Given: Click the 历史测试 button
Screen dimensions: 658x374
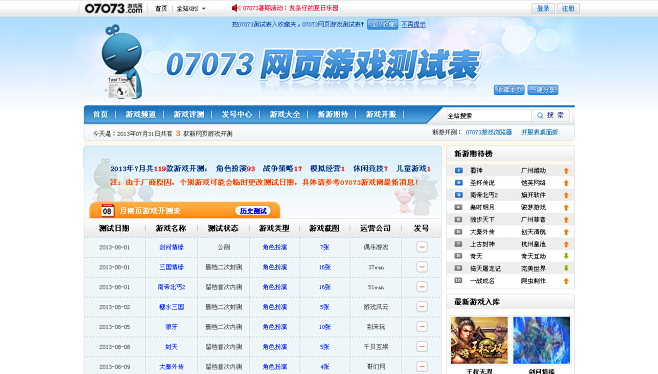Looking at the screenshot, I should click(253, 211).
